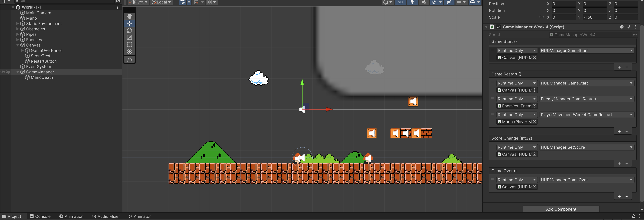644x220 pixels.
Task: Switch to the Project tab
Action: (x=12, y=216)
